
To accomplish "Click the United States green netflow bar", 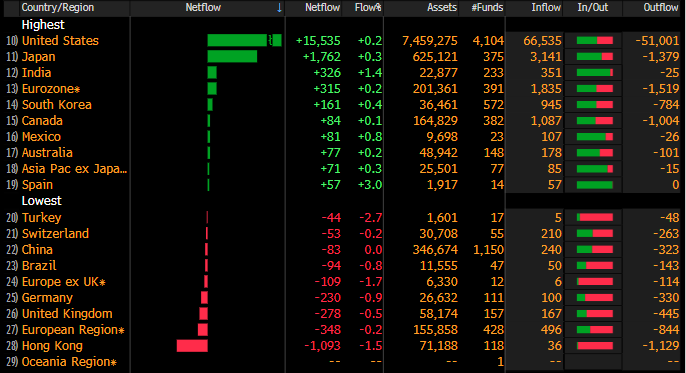I will pos(244,41).
